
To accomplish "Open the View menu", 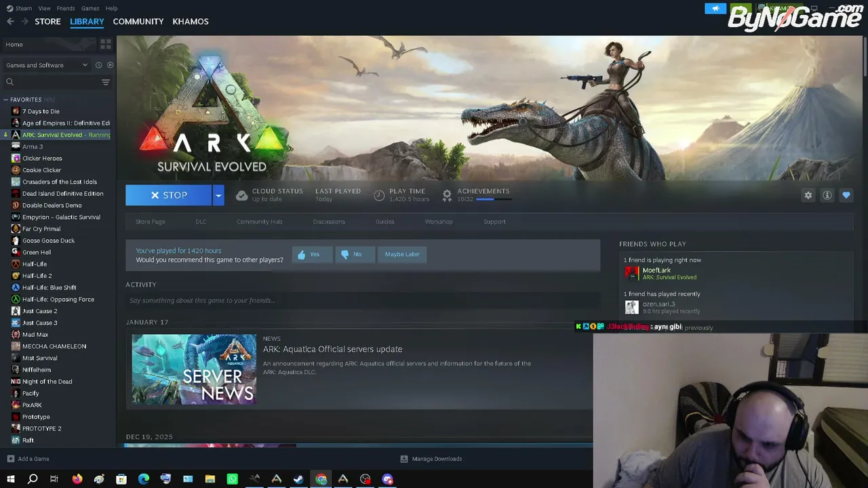I will point(44,8).
